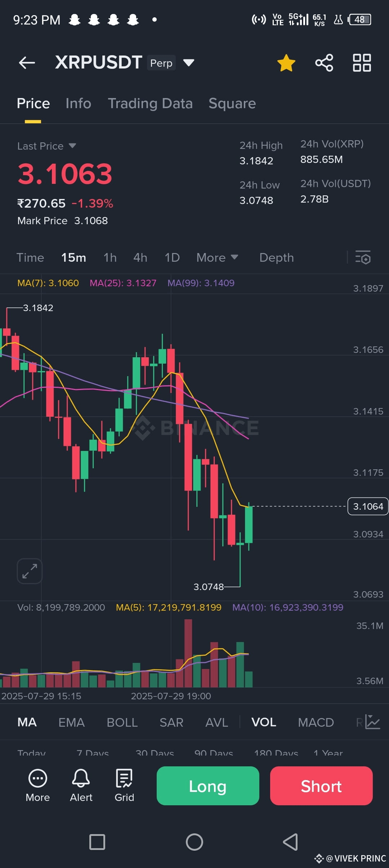Open the four-squares layout icon
The image size is (389, 868).
click(362, 63)
